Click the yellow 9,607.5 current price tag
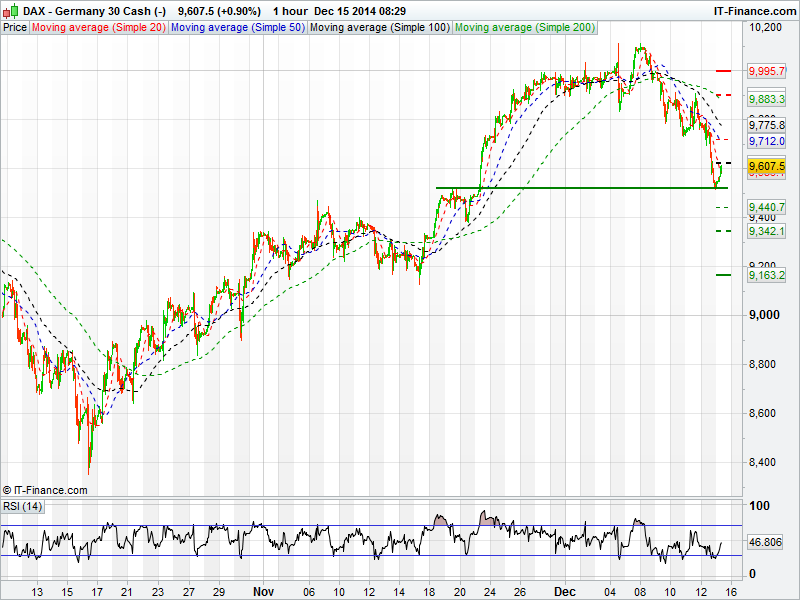 766,167
